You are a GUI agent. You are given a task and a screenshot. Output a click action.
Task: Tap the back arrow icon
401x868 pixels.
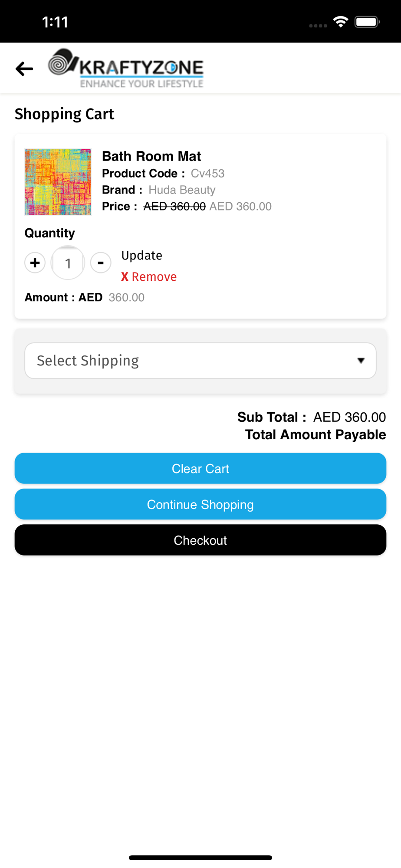pyautogui.click(x=24, y=69)
